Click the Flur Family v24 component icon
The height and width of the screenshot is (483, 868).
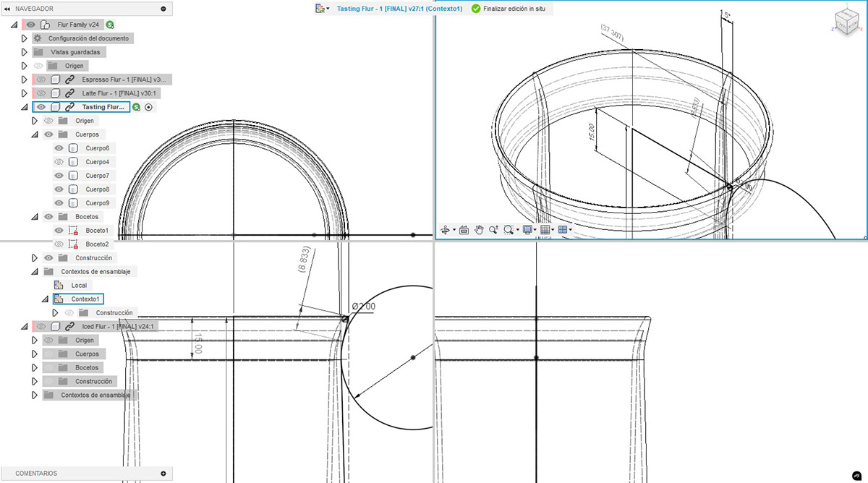pyautogui.click(x=45, y=25)
